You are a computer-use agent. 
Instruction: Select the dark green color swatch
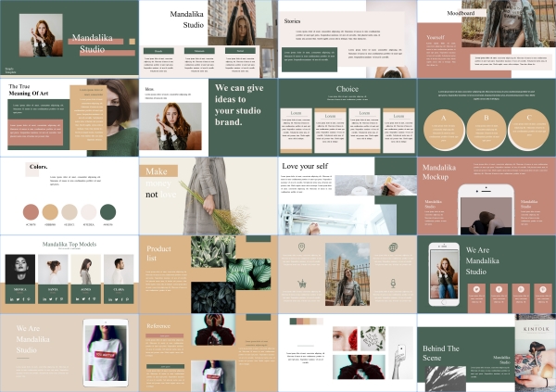coord(108,211)
